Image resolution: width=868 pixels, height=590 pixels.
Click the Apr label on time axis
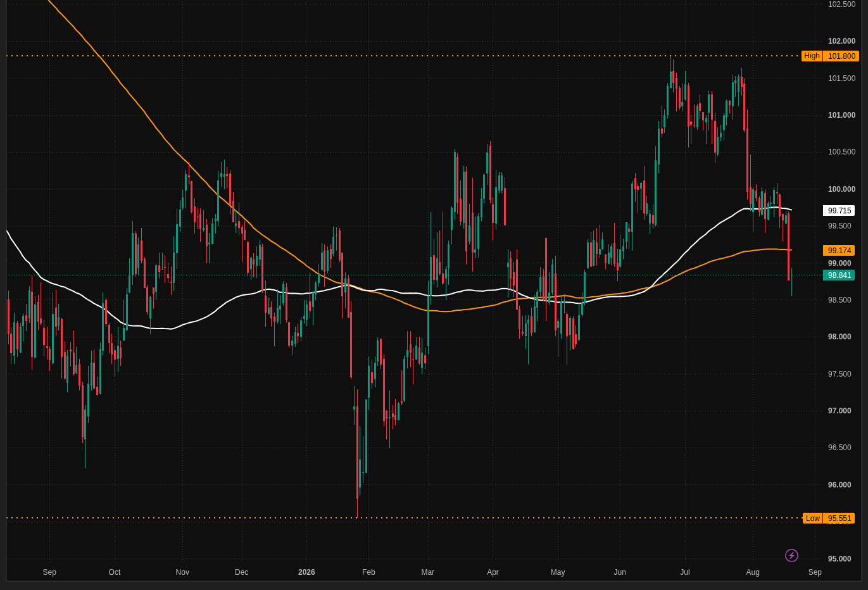[x=493, y=572]
